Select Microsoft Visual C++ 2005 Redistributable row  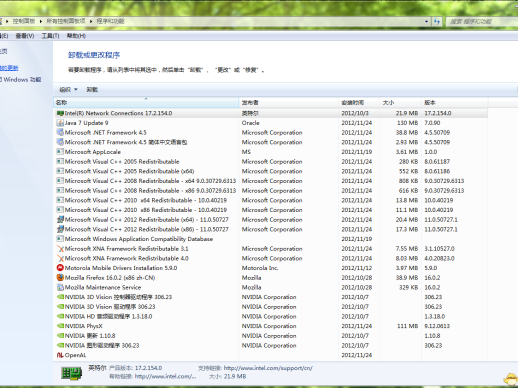pyautogui.click(x=271, y=162)
